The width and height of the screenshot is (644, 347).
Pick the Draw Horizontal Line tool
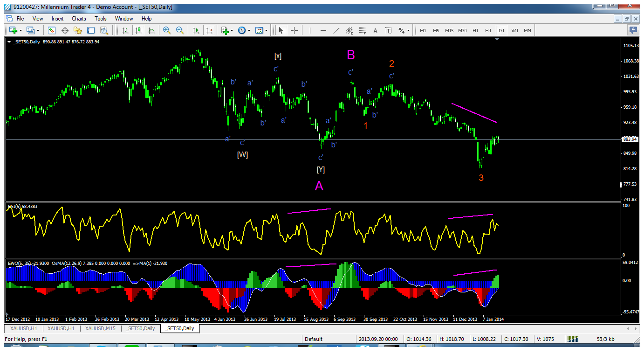(323, 30)
